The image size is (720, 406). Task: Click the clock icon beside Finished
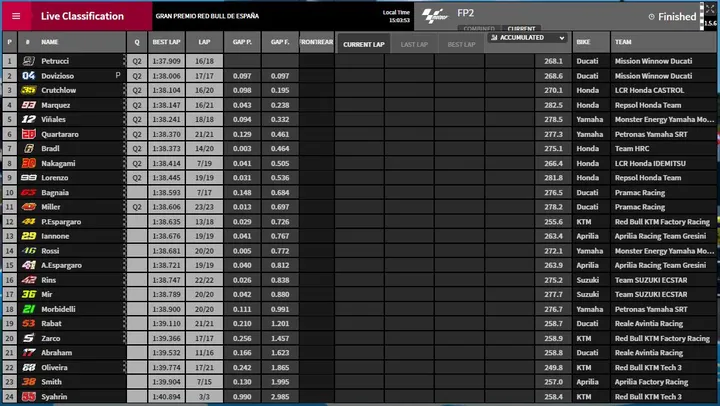(x=651, y=17)
